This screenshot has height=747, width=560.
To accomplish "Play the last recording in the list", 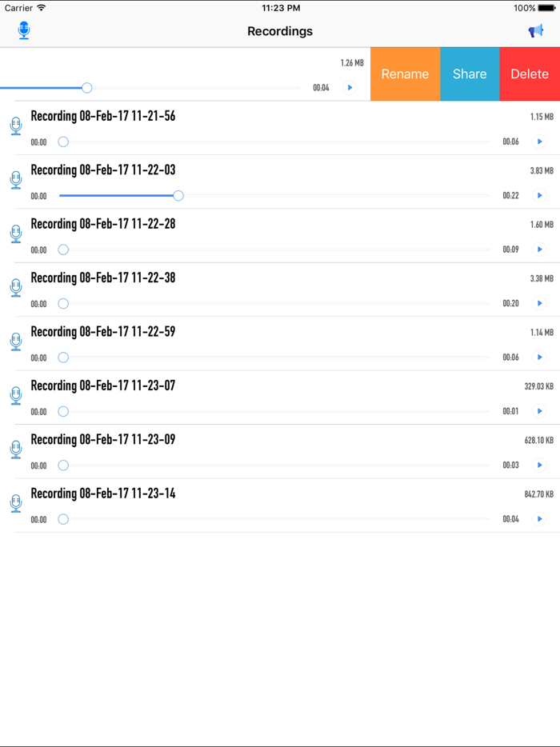I will point(540,519).
